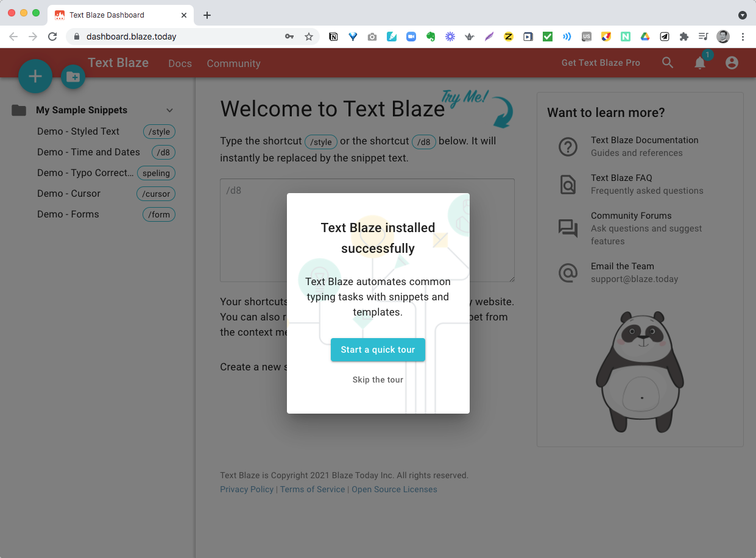Select the Text Blaze Dashboard tab
Viewport: 756px width, 558px height.
pyautogui.click(x=120, y=15)
